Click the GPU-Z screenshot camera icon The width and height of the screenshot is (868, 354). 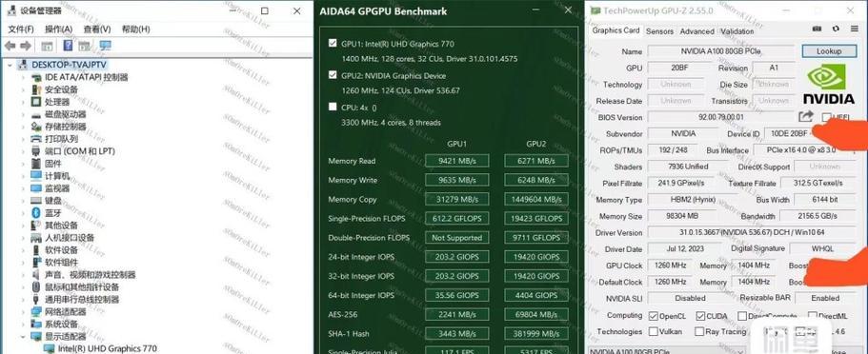click(817, 29)
